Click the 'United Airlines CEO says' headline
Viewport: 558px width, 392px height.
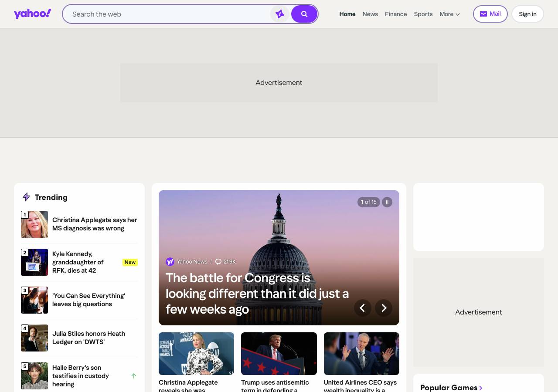click(x=360, y=385)
